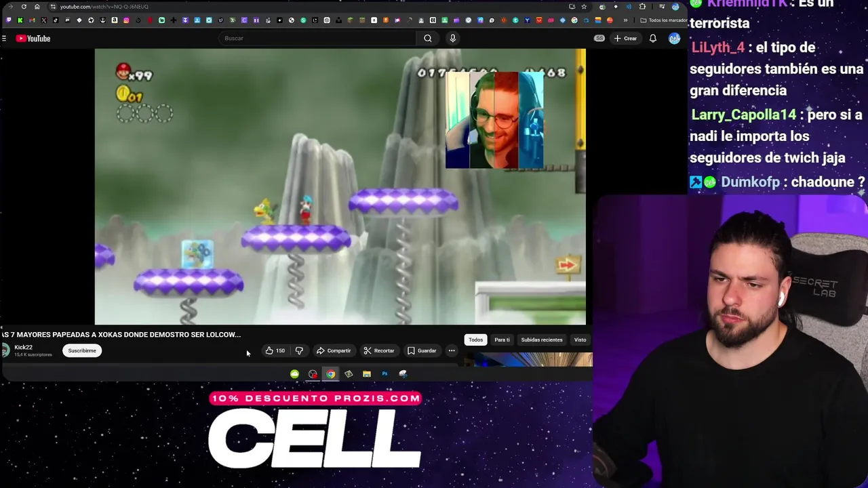Go to the YouTube home logo

pyautogui.click(x=33, y=39)
